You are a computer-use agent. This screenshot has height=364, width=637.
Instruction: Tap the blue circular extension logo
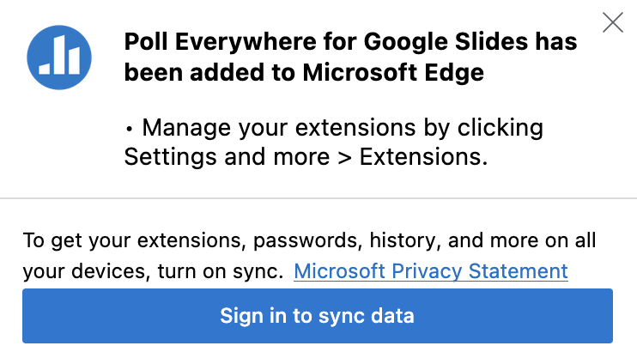pyautogui.click(x=59, y=58)
